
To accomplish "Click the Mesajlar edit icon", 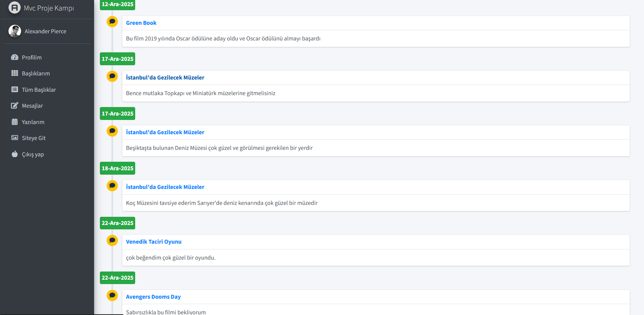I will 15,106.
